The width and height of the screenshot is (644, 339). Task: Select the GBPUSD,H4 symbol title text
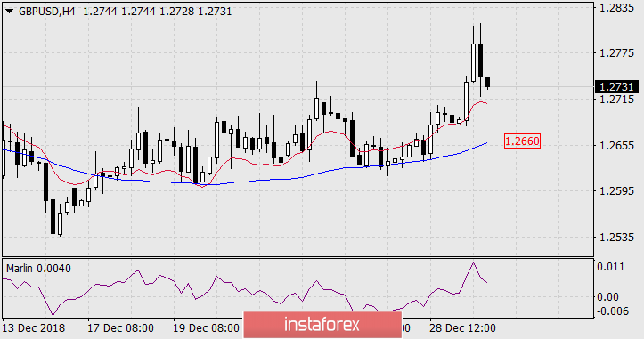tap(47, 12)
